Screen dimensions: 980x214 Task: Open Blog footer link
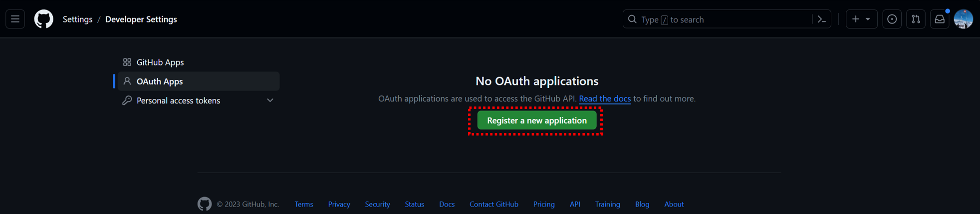pyautogui.click(x=642, y=204)
